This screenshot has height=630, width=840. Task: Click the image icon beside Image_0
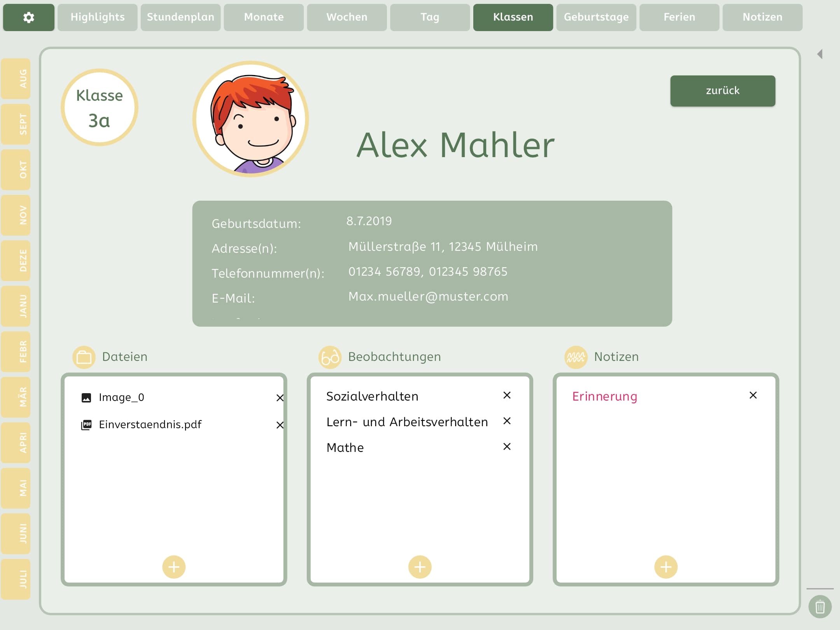86,397
